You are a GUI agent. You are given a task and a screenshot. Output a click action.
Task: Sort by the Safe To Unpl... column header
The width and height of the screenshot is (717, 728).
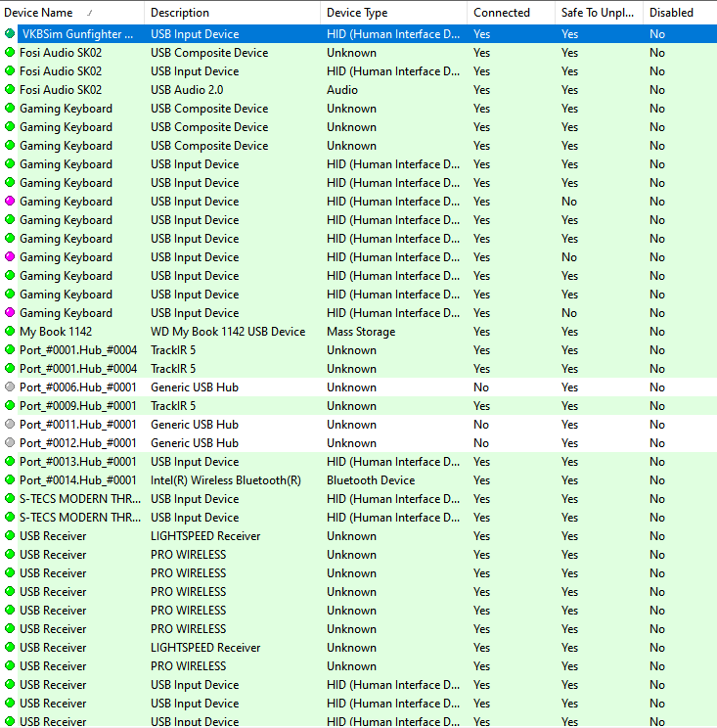tap(599, 13)
